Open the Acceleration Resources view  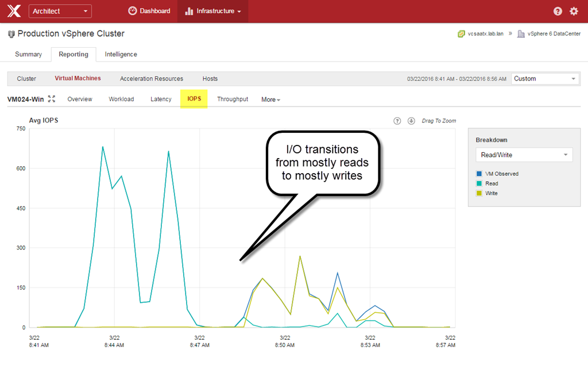coord(151,79)
